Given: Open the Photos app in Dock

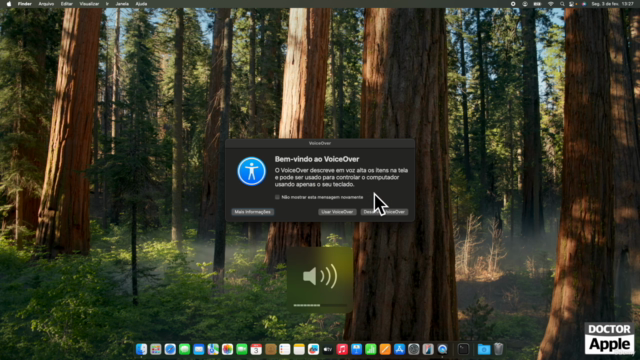Looking at the screenshot, I should pyautogui.click(x=227, y=349).
